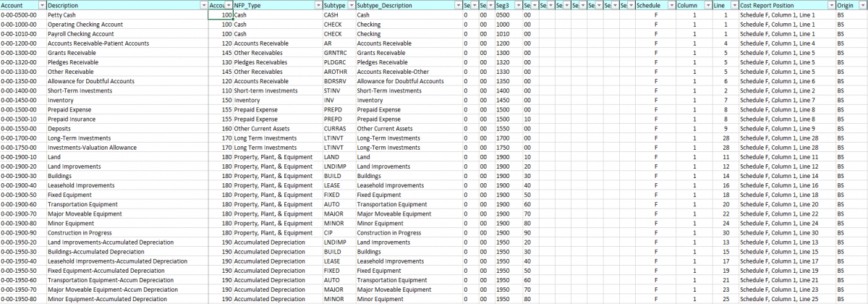Viewport: 868px width, 304px height.
Task: Select the account cell 0-00-1500-10
Action: coord(23,119)
